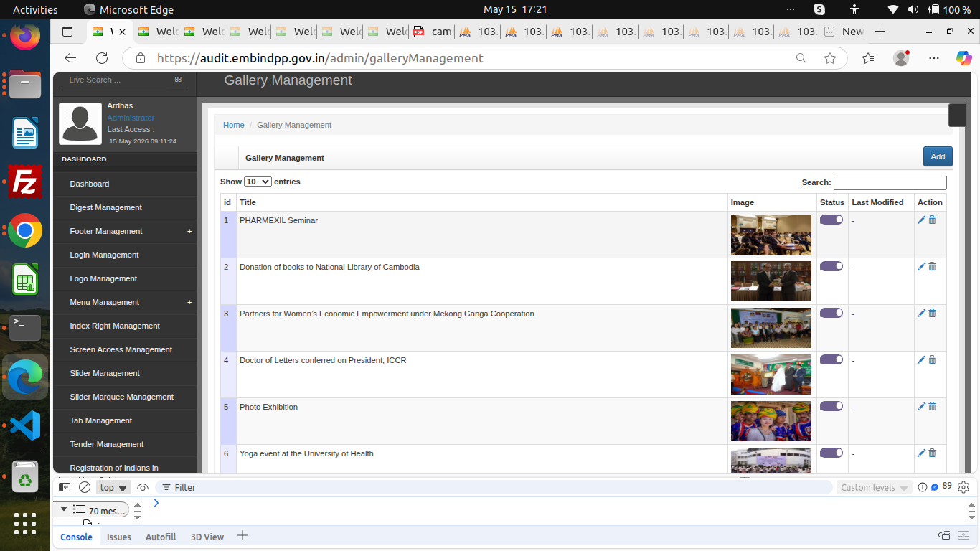Toggle status of PHARMEXIL Seminar
This screenshot has height=551, width=980.
(x=831, y=220)
